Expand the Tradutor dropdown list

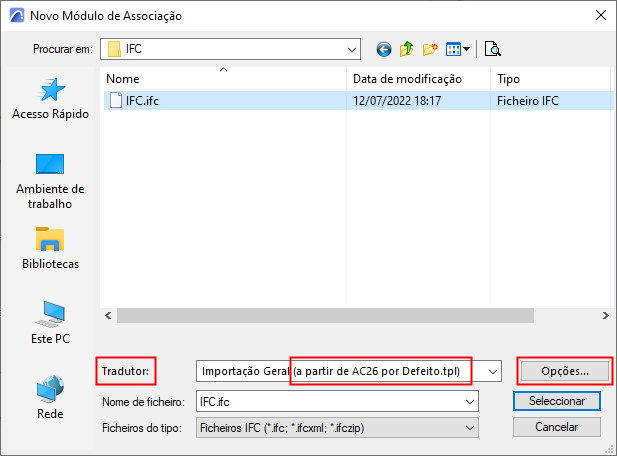492,372
